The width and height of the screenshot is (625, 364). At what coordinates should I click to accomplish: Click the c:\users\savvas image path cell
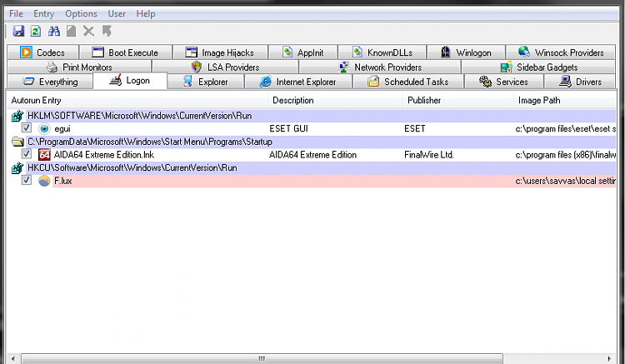pyautogui.click(x=565, y=181)
